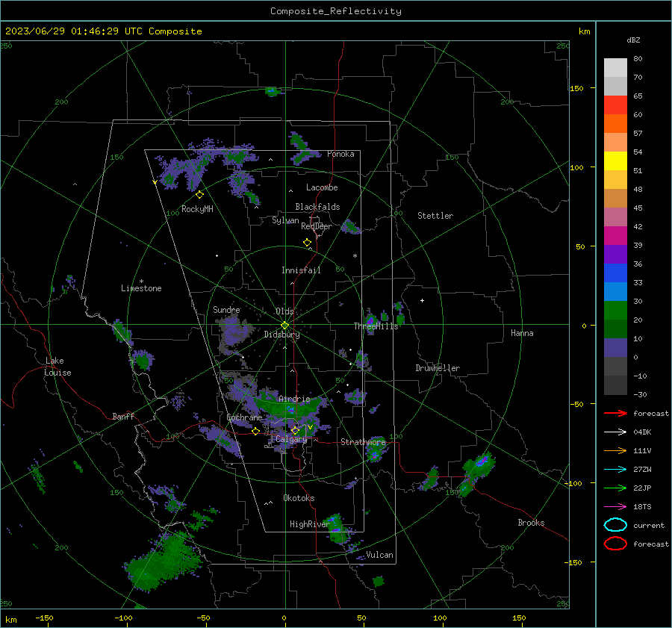Click the Calgary city label
The width and height of the screenshot is (672, 628).
(x=291, y=439)
